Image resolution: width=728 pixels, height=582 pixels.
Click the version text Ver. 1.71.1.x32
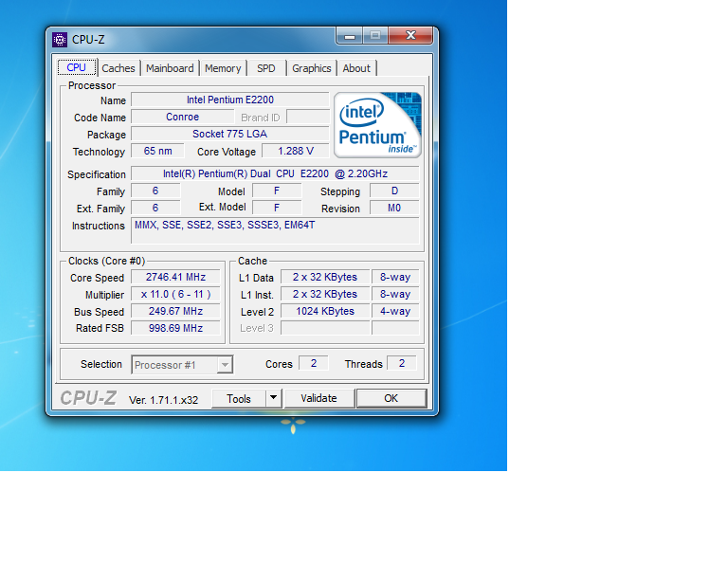coord(163,400)
